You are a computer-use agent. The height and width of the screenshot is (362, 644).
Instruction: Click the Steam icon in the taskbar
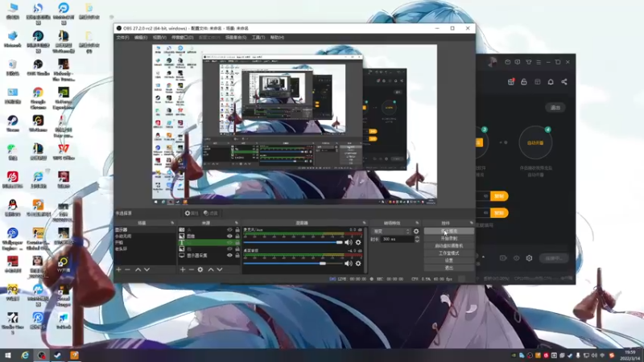tap(57, 355)
